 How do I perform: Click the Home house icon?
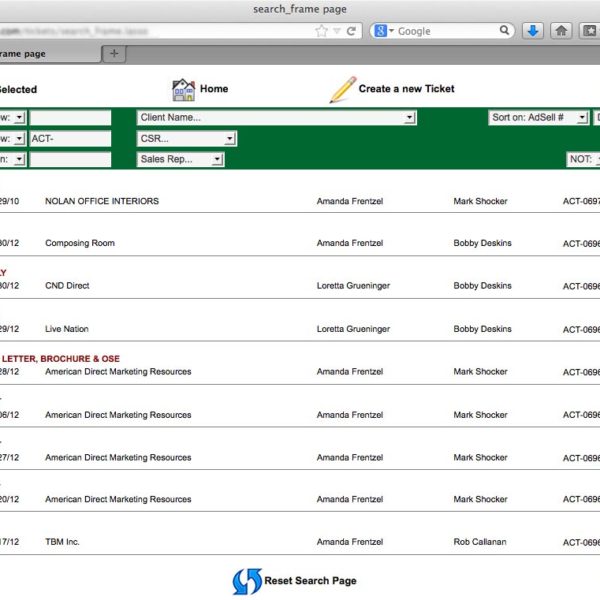point(183,89)
